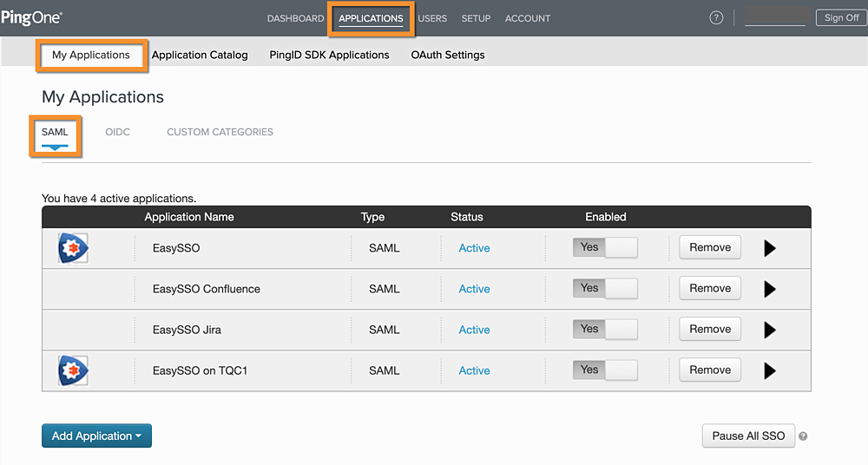
Task: Open the Custom Categories tab
Action: pos(220,133)
